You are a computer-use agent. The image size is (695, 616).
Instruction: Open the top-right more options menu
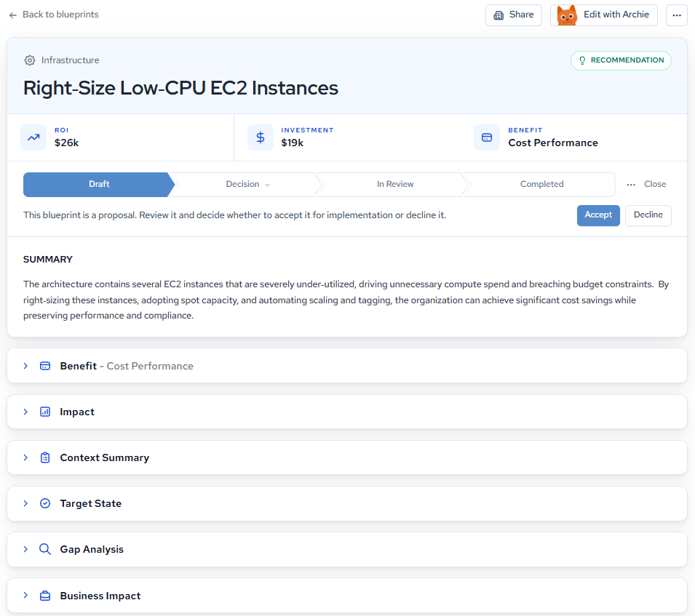click(676, 15)
